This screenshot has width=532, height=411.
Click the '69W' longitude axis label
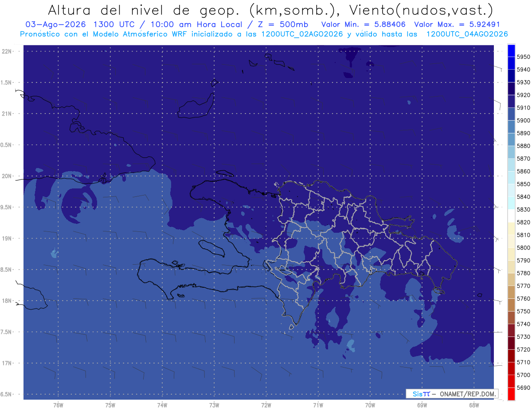point(422,405)
